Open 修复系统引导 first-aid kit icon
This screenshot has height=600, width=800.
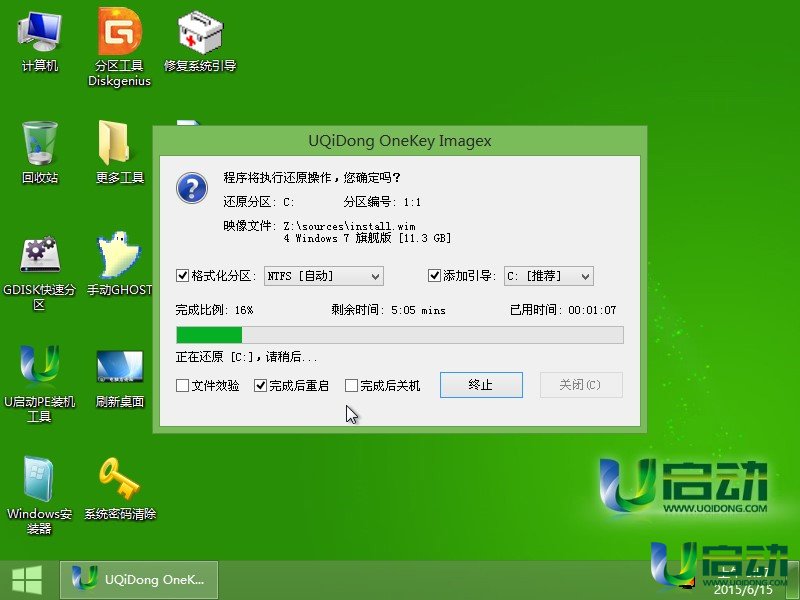[200, 42]
